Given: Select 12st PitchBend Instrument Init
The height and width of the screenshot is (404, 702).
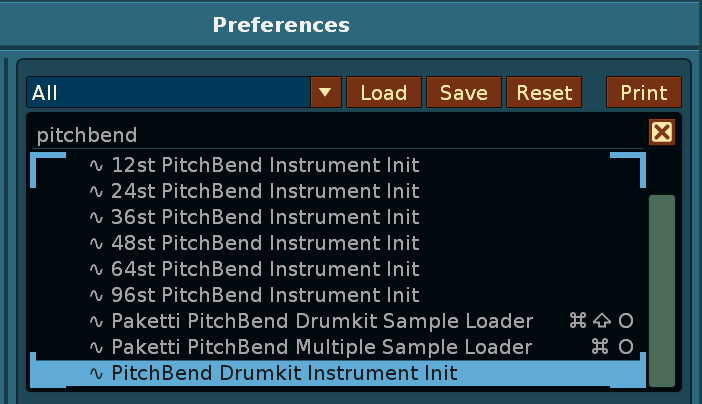Looking at the screenshot, I should click(265, 165).
